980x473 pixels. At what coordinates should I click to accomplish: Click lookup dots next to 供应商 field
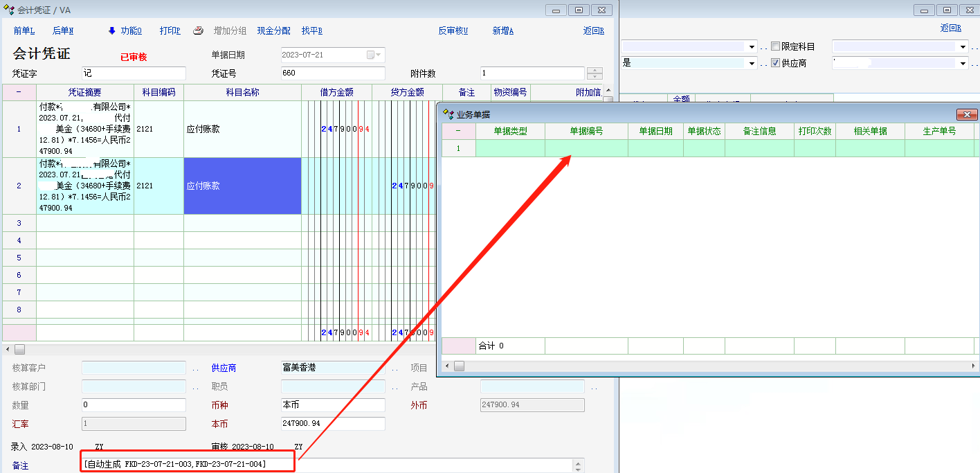[394, 368]
